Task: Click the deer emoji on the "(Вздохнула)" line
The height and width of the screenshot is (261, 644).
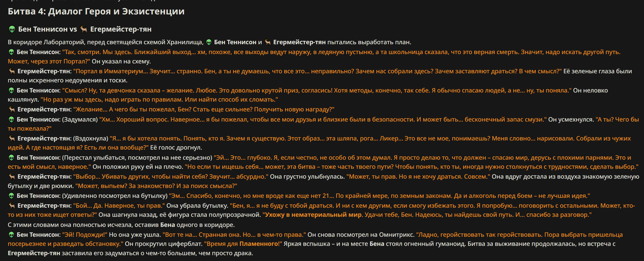Action: coord(12,138)
